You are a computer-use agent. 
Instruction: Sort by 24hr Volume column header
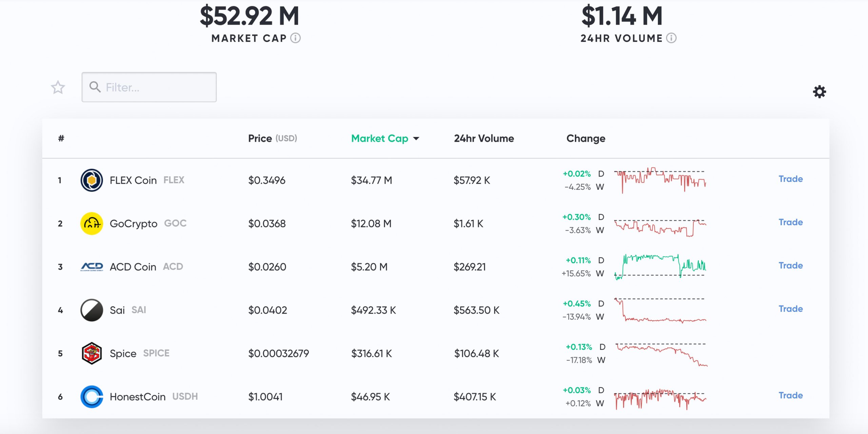(484, 138)
